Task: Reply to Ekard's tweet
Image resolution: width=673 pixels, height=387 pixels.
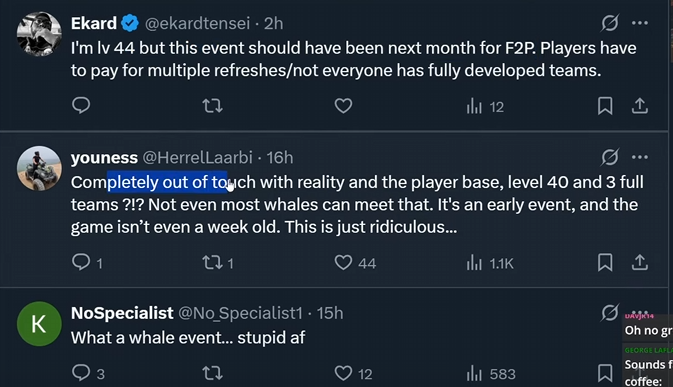Action: pyautogui.click(x=81, y=106)
